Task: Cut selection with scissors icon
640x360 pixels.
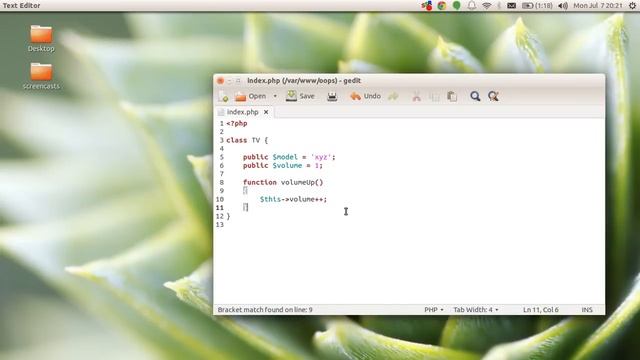Action: [x=416, y=96]
